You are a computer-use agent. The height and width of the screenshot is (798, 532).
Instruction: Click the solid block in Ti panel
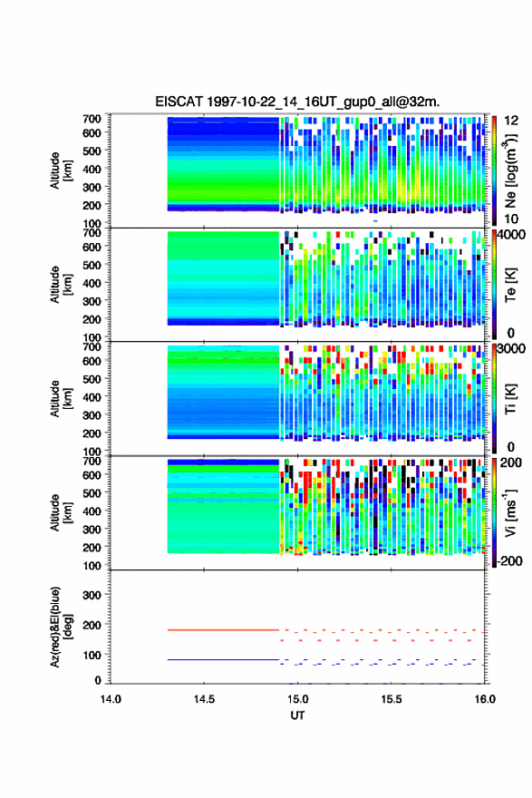point(223,393)
